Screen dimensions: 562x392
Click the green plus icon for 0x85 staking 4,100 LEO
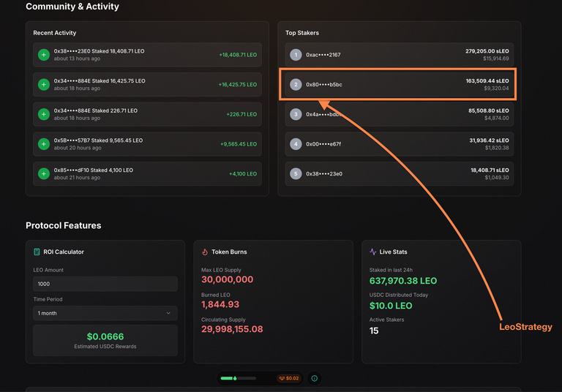click(44, 174)
